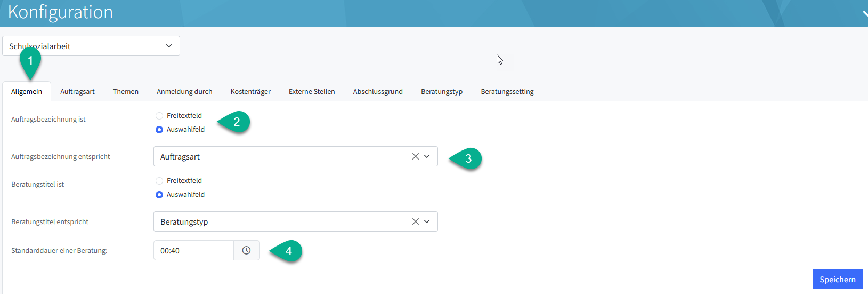Screen dimensions: 868x294
Task: Select Freitextfeld for Beratungstitel
Action: click(x=159, y=181)
